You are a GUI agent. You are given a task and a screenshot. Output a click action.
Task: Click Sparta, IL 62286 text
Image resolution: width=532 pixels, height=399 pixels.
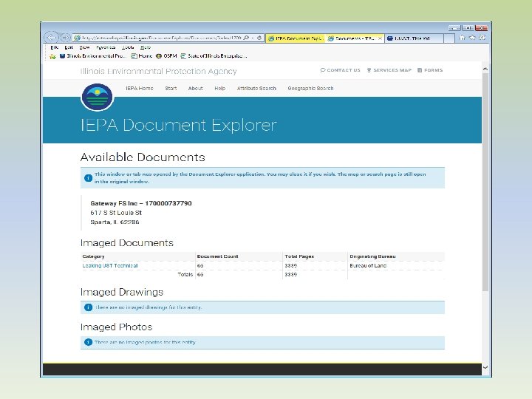115,222
